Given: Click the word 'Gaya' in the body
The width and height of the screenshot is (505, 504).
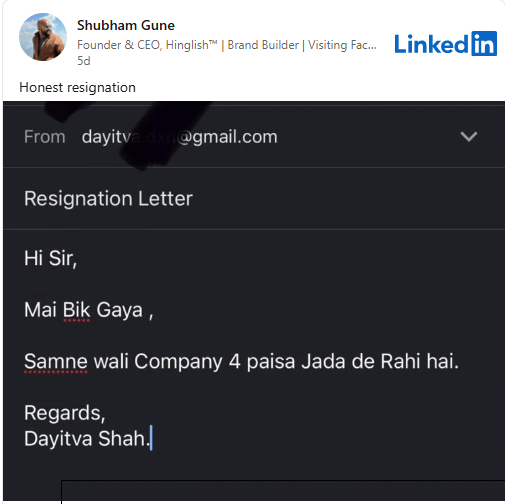Looking at the screenshot, I should point(120,310).
